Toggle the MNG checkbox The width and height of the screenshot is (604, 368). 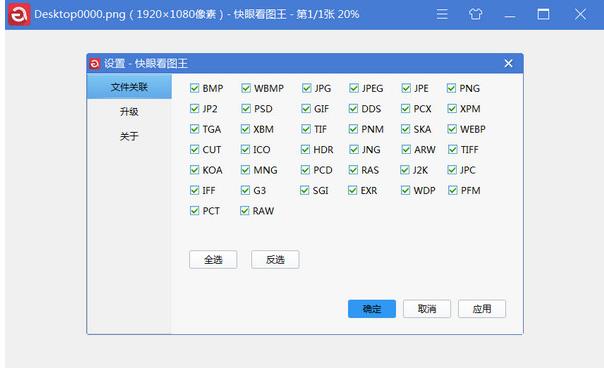pyautogui.click(x=245, y=170)
